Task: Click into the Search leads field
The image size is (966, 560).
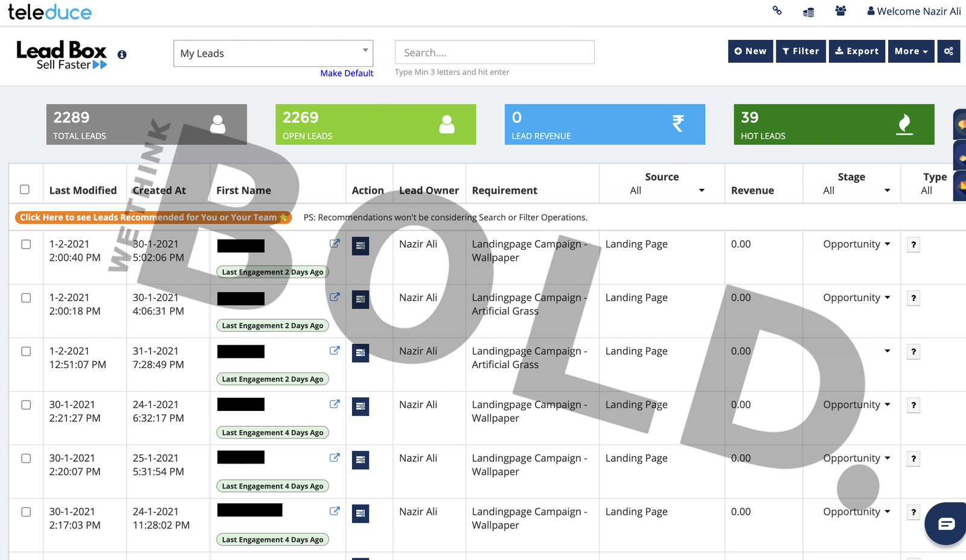Action: click(494, 52)
